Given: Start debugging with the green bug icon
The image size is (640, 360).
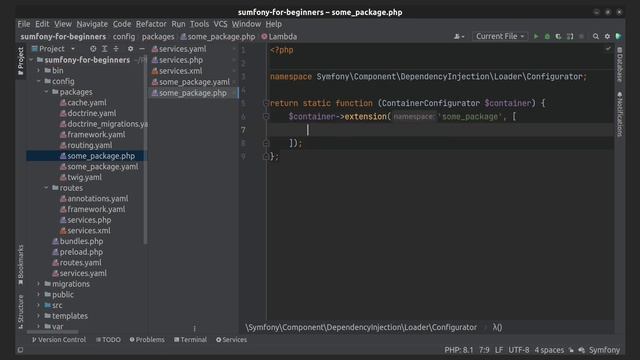Looking at the screenshot, I should tap(547, 36).
